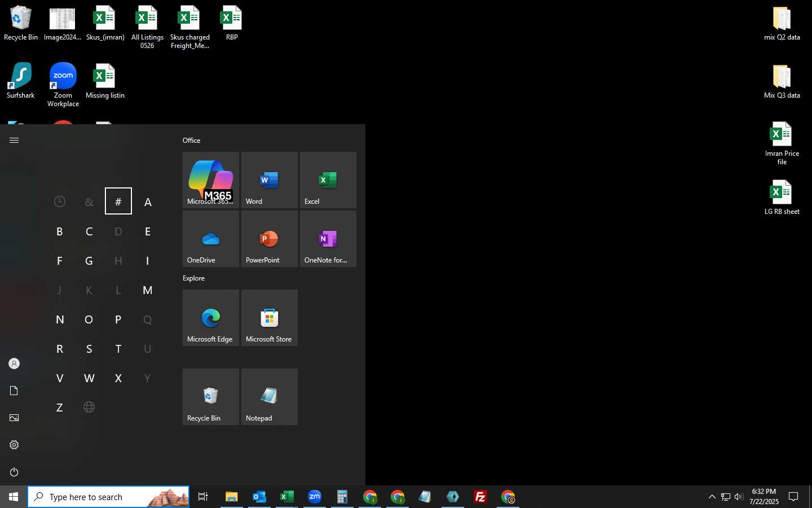The width and height of the screenshot is (812, 508).
Task: Select the Recycle Bin desktop icon
Action: tap(21, 24)
